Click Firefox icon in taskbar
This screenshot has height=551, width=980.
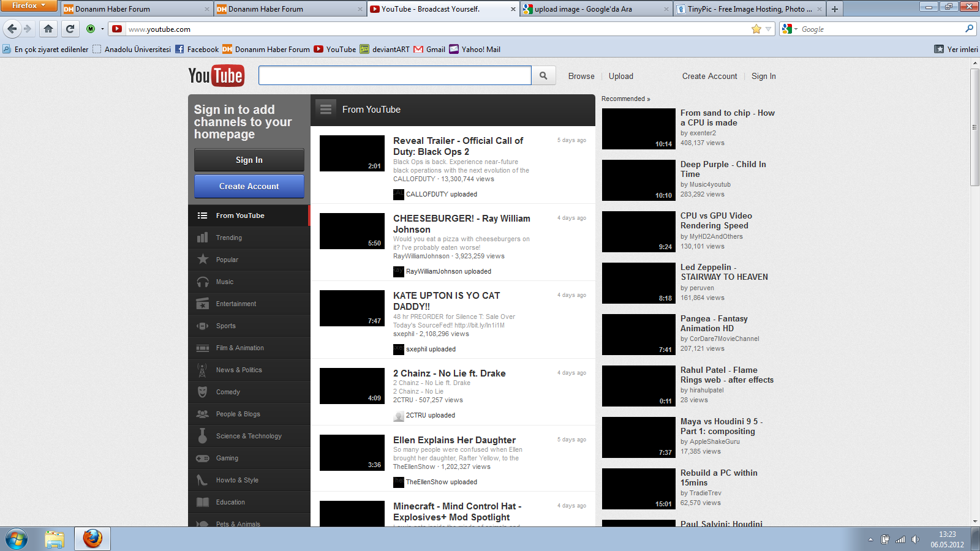(x=92, y=539)
